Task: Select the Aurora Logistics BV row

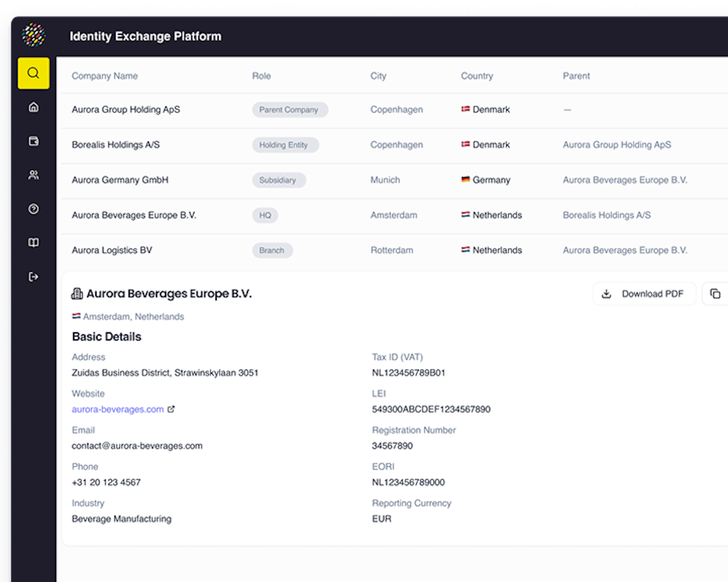Action: (112, 250)
